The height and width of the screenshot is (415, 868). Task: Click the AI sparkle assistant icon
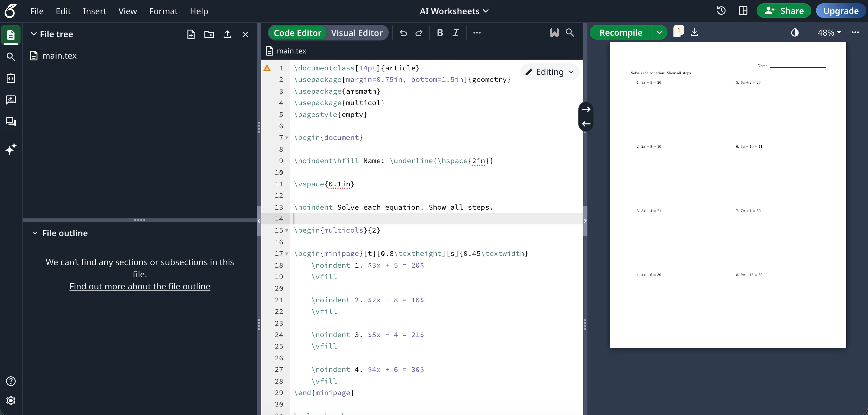pyautogui.click(x=11, y=149)
